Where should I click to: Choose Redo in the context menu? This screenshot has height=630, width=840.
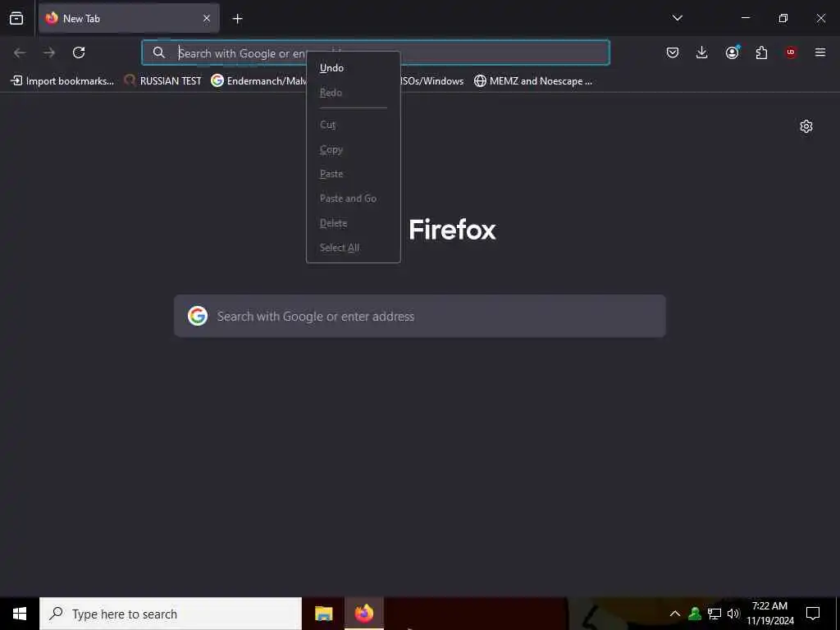pos(353,93)
